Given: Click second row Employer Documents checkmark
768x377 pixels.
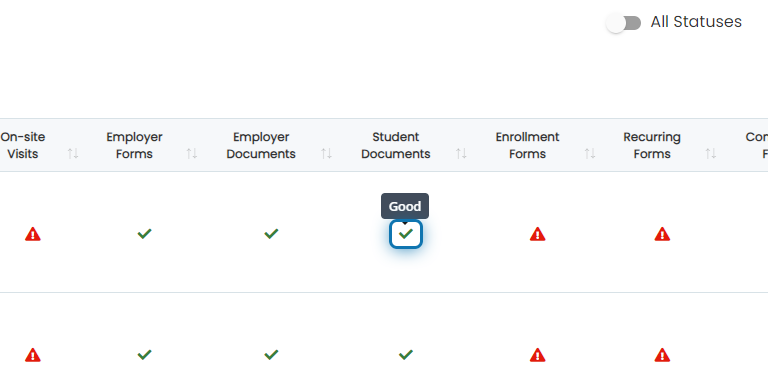Looking at the screenshot, I should pyautogui.click(x=271, y=354).
